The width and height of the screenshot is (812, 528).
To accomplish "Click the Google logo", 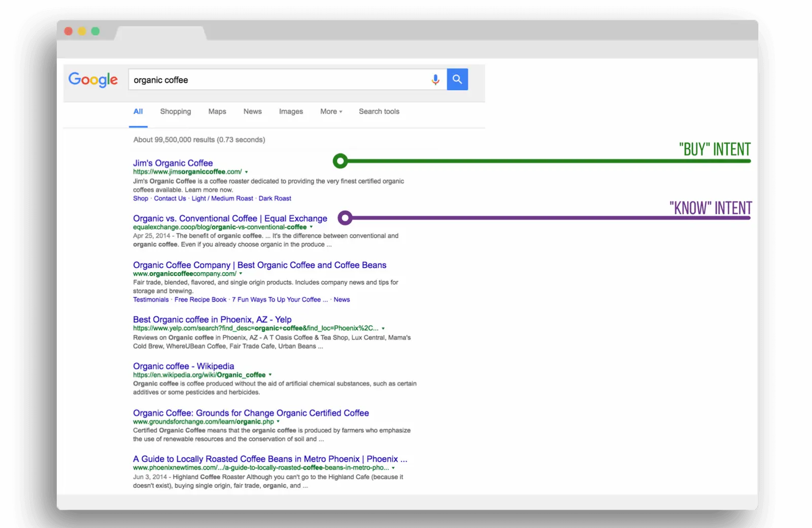I will coord(93,80).
